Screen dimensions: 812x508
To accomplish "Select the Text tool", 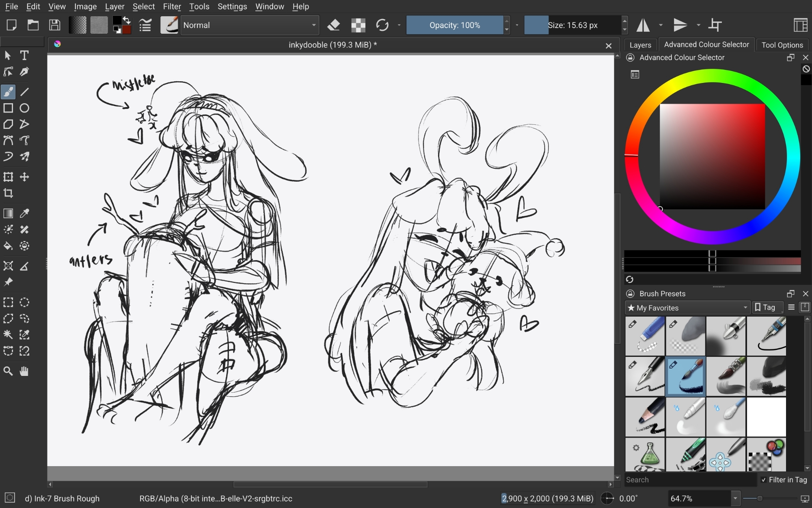I will [24, 55].
